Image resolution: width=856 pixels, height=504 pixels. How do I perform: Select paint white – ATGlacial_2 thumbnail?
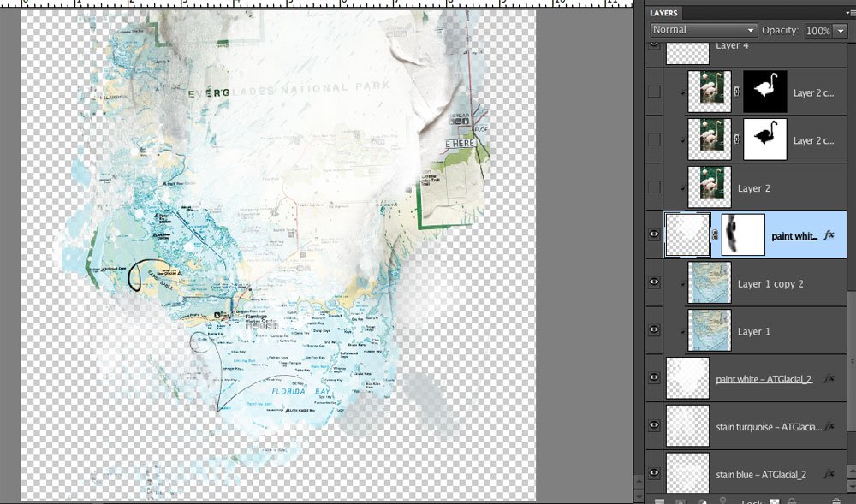688,378
